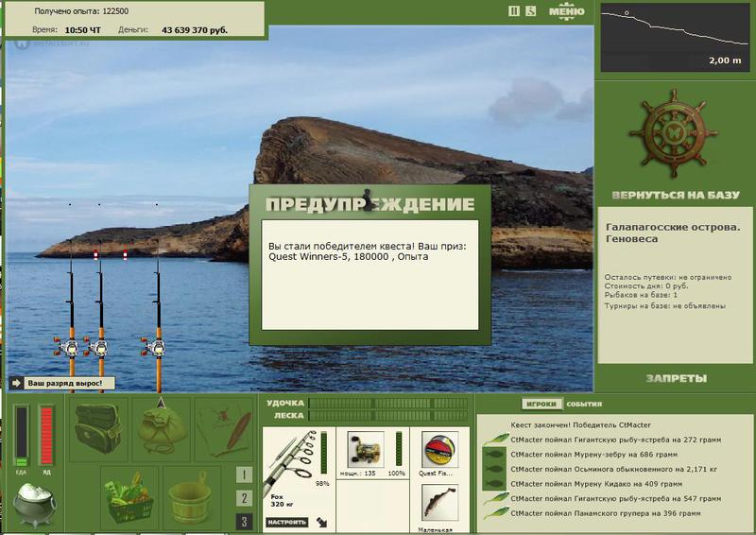This screenshot has height=535, width=756.
Task: Click log entry 'Осьминога обыкновенного на 2,171 кг'
Action: coord(613,469)
